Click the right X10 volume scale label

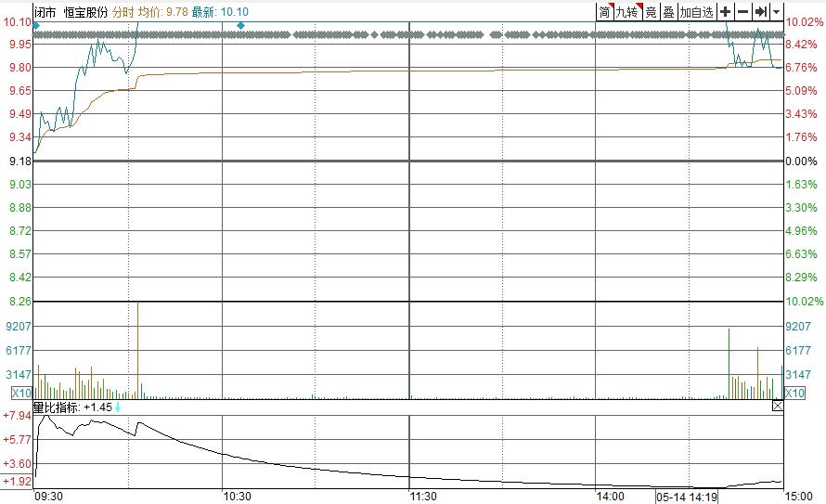point(794,393)
